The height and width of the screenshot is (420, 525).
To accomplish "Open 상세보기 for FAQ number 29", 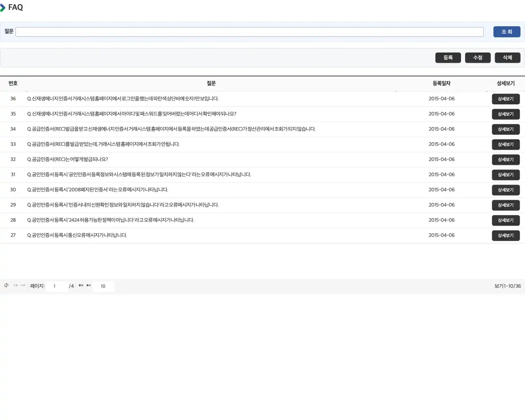I will click(506, 205).
